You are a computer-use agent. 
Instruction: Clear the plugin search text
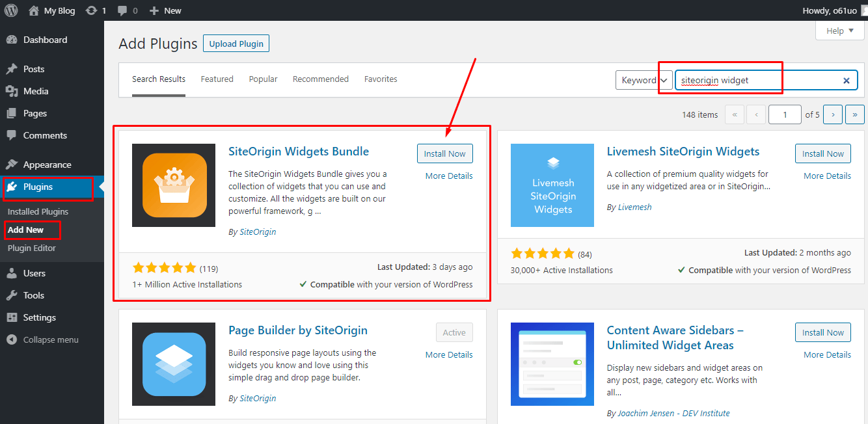[x=847, y=81]
